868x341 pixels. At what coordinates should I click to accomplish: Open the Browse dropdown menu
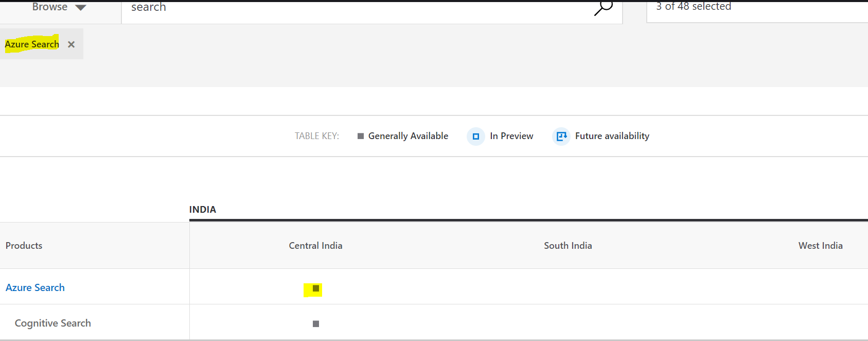[x=59, y=7]
